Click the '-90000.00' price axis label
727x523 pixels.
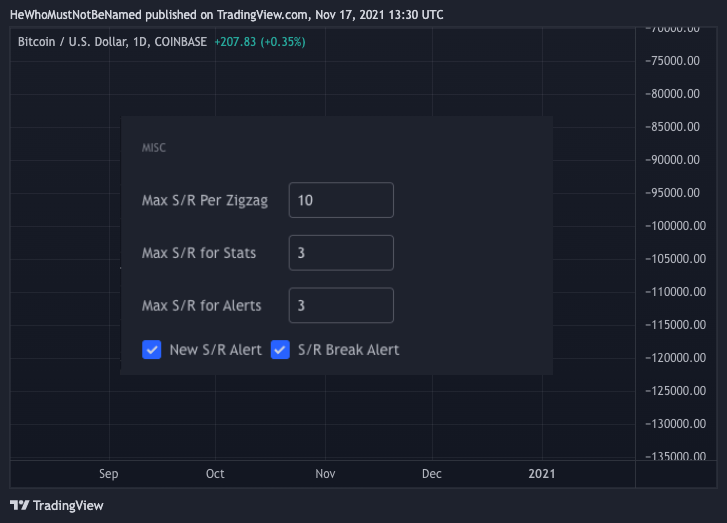click(672, 159)
